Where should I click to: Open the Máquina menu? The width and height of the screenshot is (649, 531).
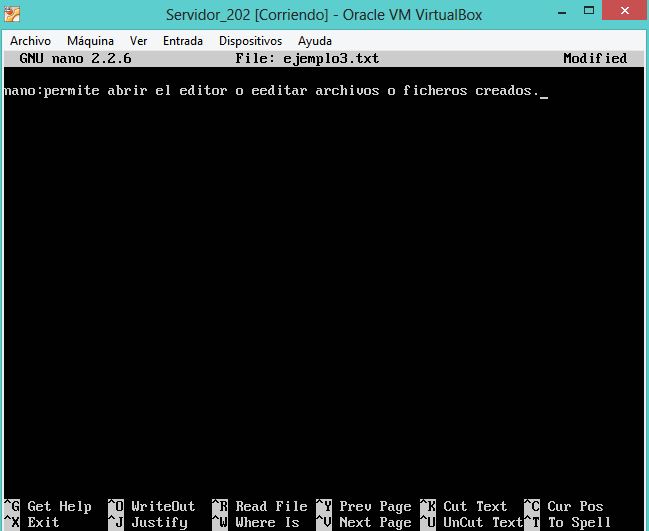point(90,41)
